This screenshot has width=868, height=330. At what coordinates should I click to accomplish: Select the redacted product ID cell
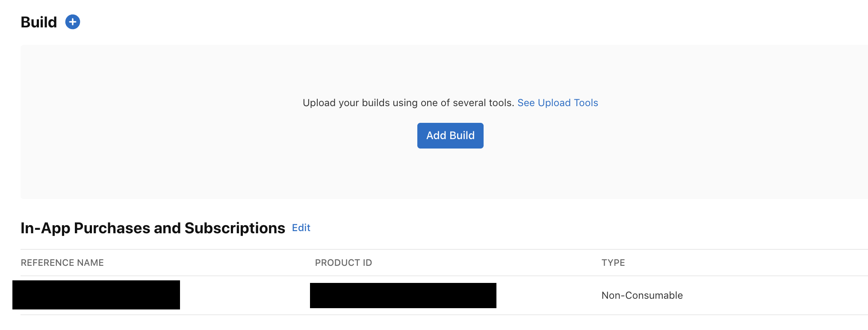point(403,295)
